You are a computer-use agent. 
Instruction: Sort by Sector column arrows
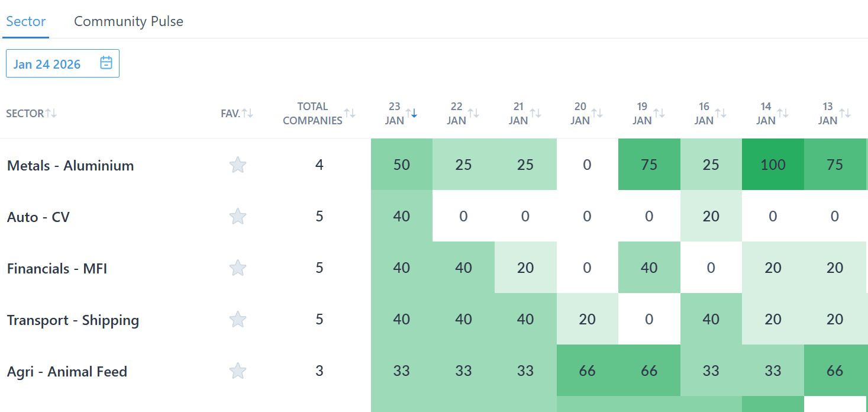[51, 113]
